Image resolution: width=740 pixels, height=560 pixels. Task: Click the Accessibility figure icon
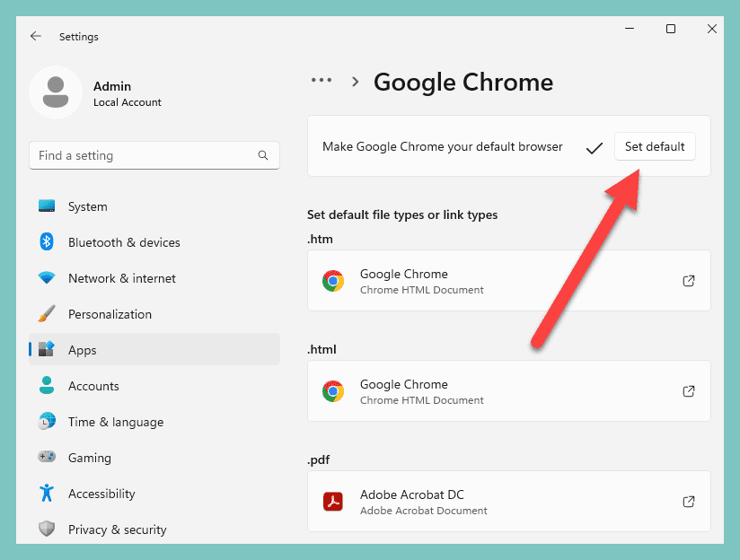pyautogui.click(x=47, y=493)
